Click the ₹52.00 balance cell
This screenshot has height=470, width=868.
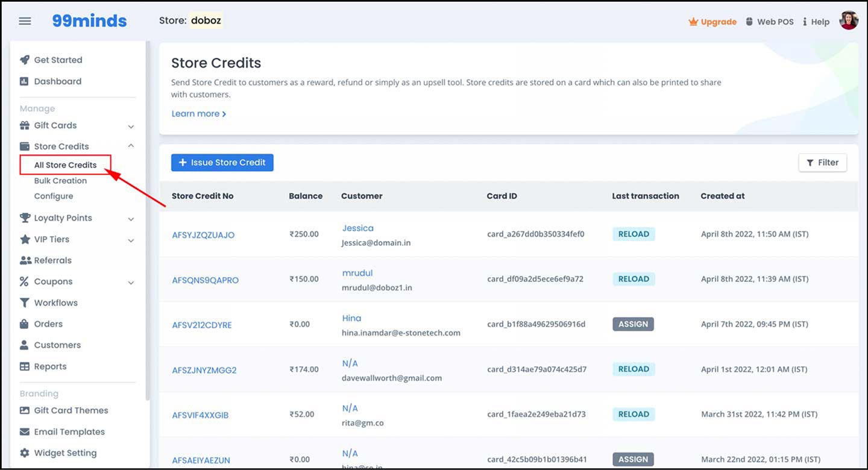301,415
